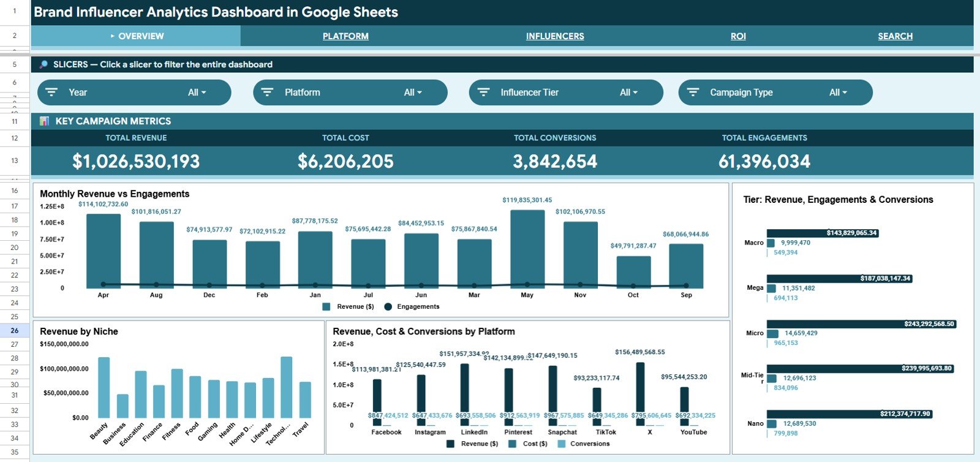This screenshot has height=462, width=980.
Task: Click the Micro tier engagements value 14,659,429
Action: point(801,333)
